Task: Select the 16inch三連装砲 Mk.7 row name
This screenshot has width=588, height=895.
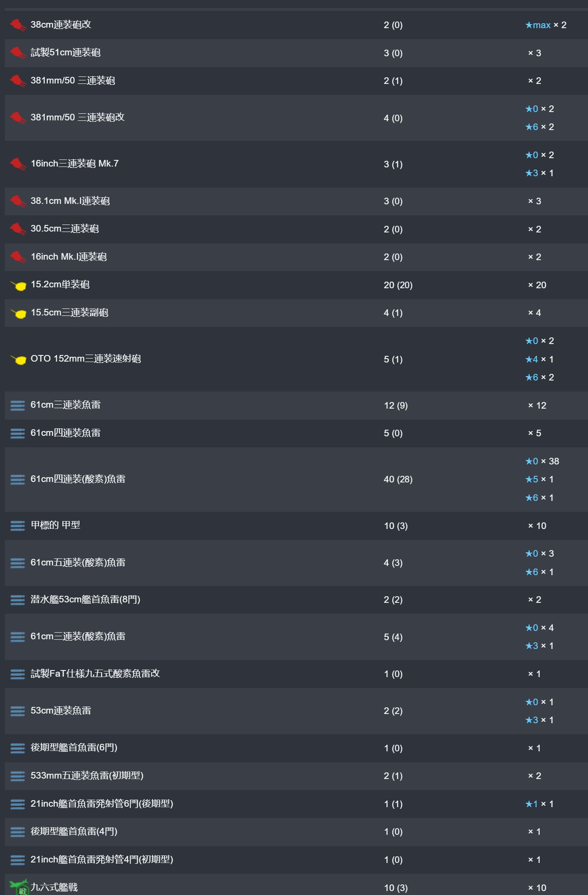Action: [75, 163]
